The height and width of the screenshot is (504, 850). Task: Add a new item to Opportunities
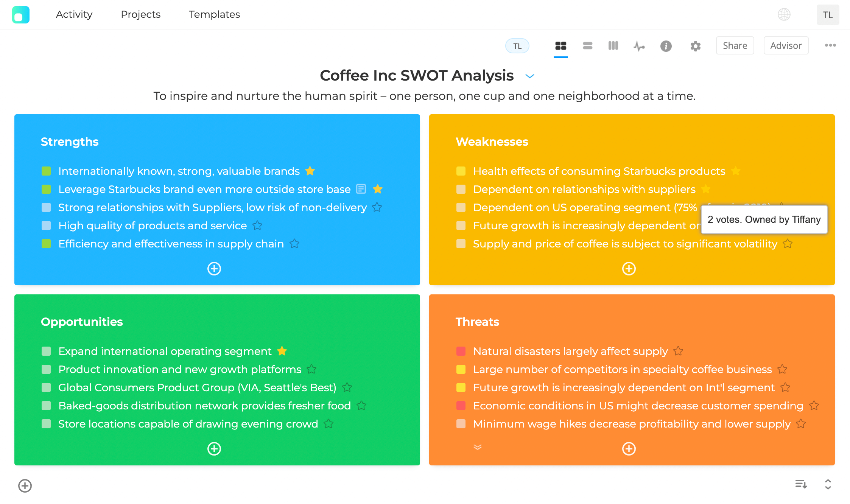click(214, 449)
